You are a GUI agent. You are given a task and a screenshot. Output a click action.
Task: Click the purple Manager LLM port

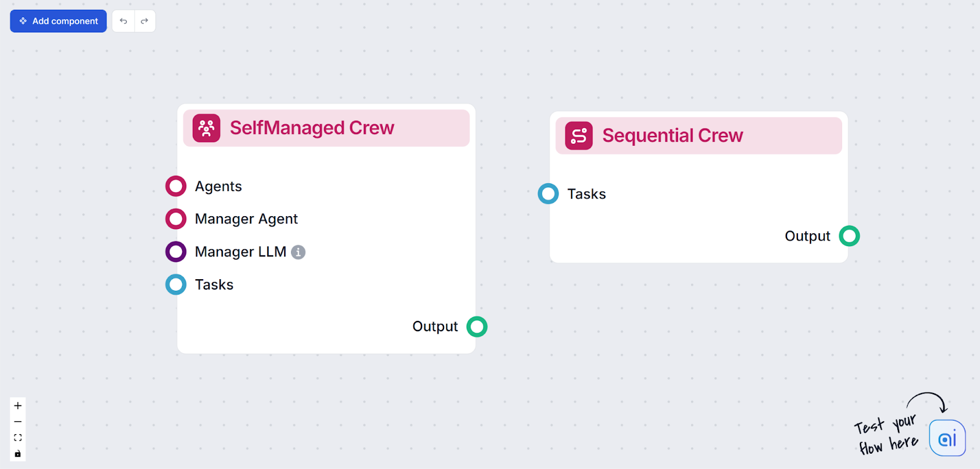[x=175, y=252]
